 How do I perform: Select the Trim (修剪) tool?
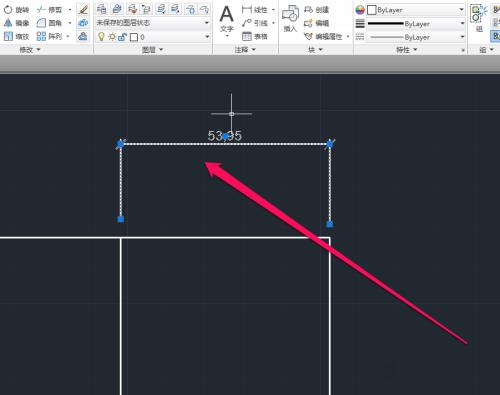click(50, 10)
